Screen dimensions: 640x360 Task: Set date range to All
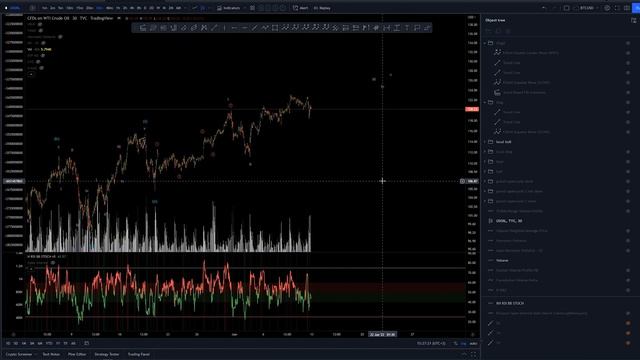73,344
